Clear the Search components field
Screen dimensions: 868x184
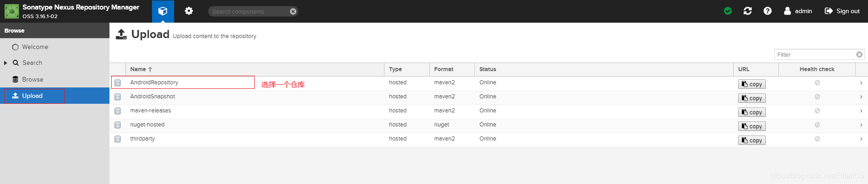293,11
